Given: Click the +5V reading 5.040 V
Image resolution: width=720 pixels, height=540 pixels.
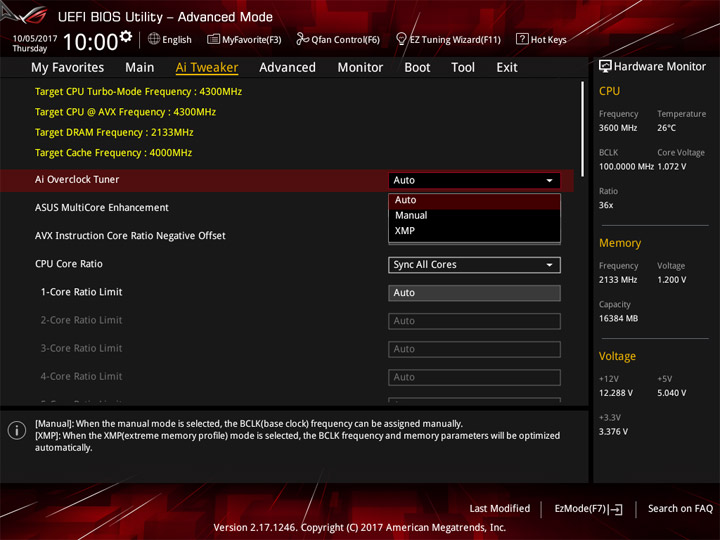Looking at the screenshot, I should (x=671, y=393).
